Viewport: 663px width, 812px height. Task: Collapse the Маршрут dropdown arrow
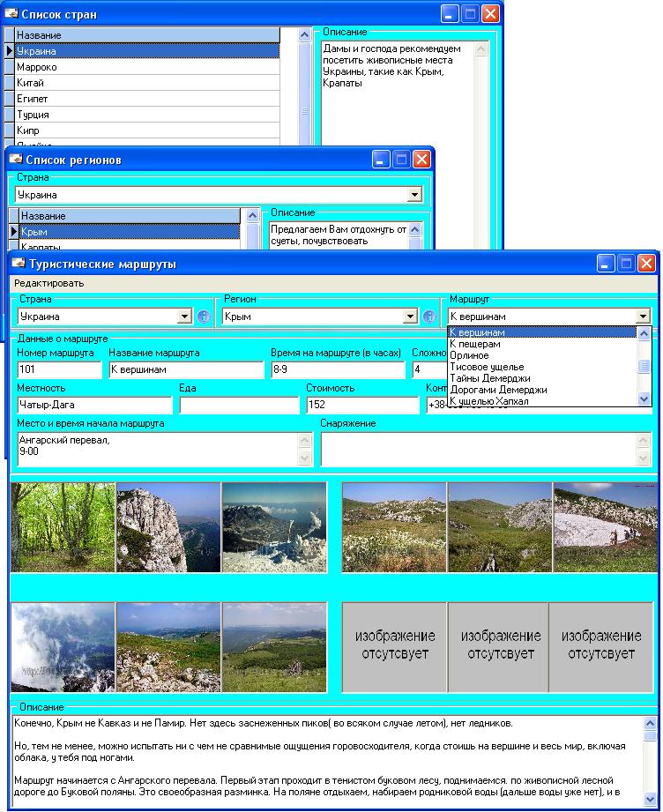642,316
